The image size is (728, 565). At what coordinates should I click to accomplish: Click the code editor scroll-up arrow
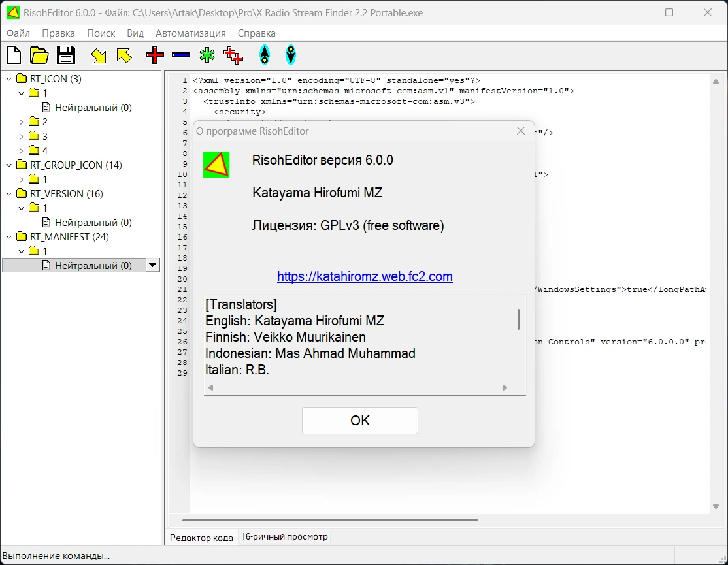point(716,81)
